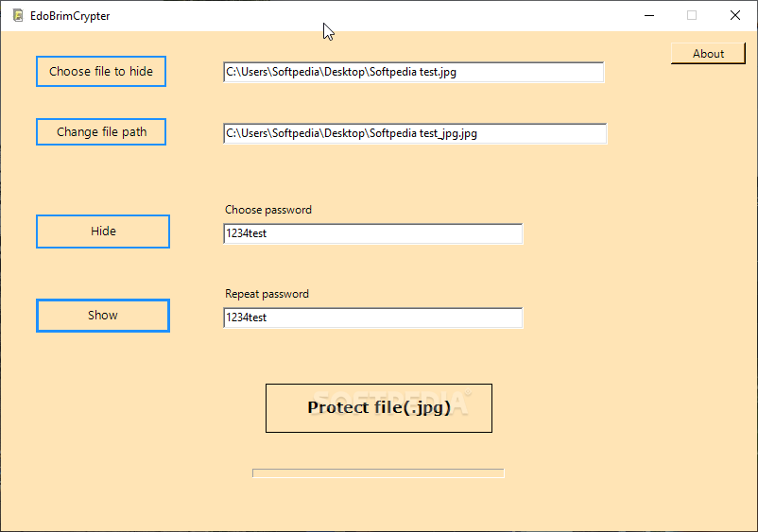Focus the source file path field
758x532 pixels.
414,72
